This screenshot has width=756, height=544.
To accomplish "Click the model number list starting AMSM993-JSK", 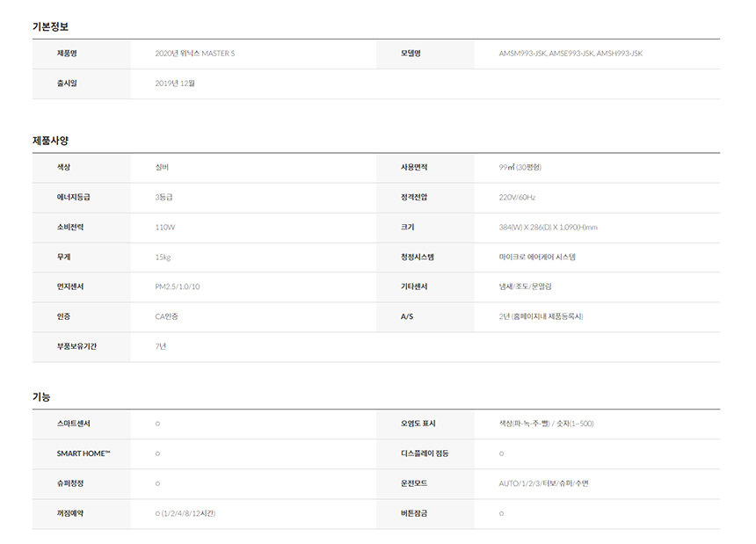I will (x=571, y=54).
